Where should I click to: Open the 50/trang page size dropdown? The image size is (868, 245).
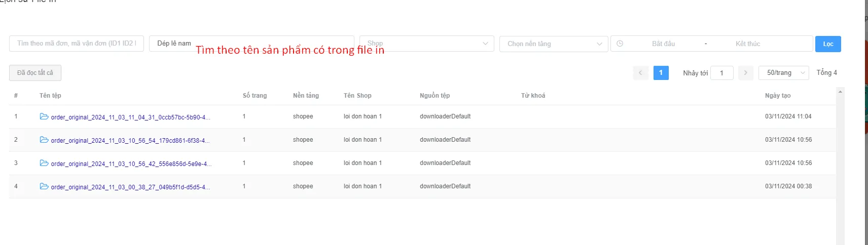coord(784,73)
